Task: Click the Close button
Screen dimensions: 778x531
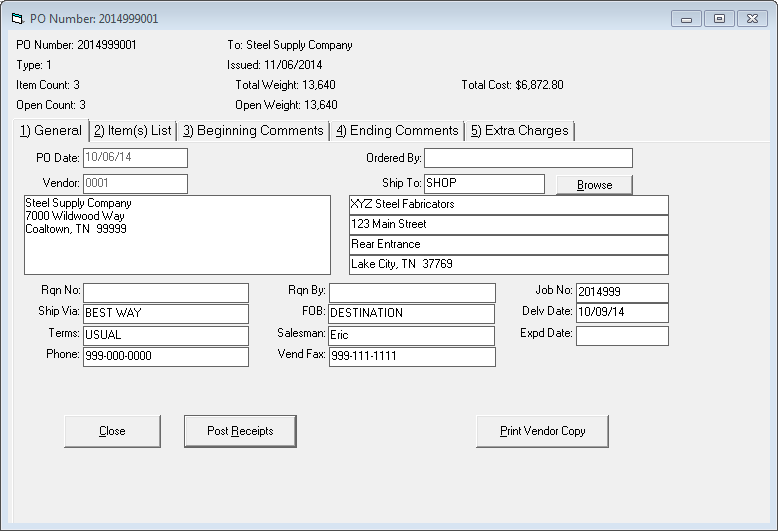Action: 112,431
